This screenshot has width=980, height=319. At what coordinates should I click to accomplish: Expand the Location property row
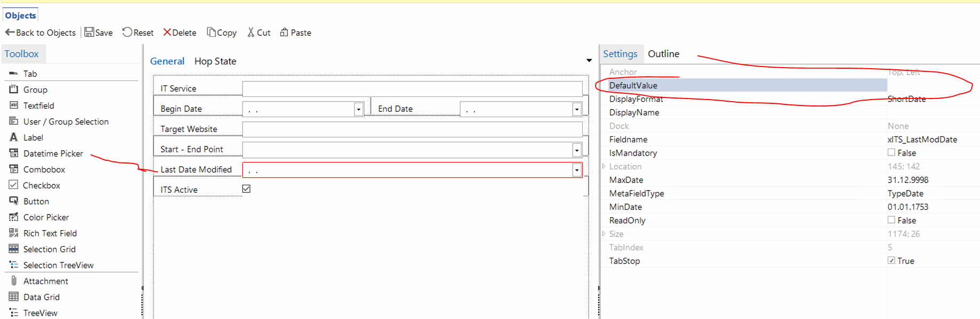tap(604, 166)
